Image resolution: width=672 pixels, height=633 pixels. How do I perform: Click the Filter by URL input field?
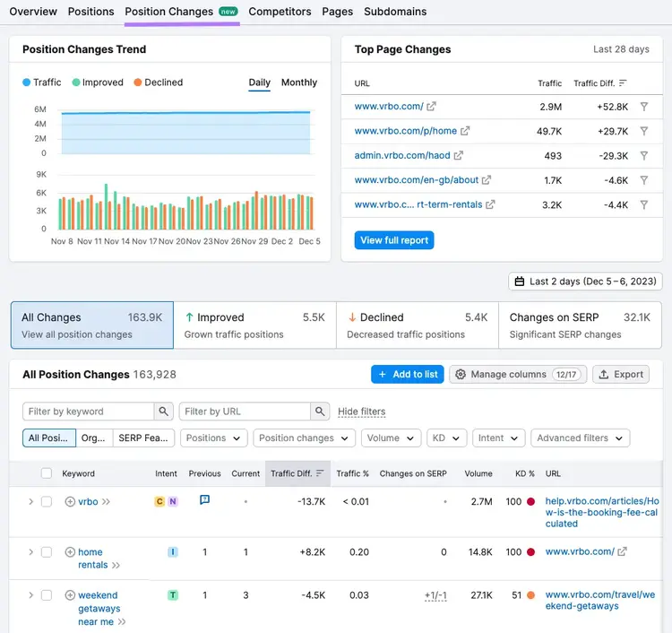(245, 412)
